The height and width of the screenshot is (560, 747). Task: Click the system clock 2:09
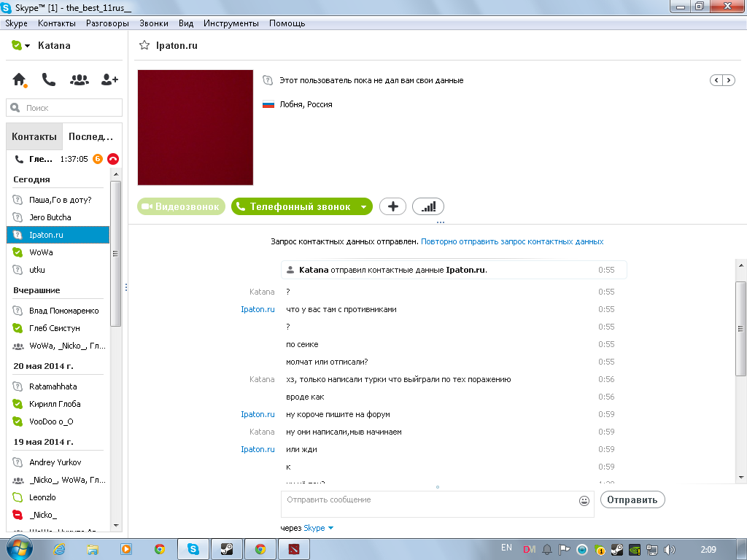[x=708, y=550]
